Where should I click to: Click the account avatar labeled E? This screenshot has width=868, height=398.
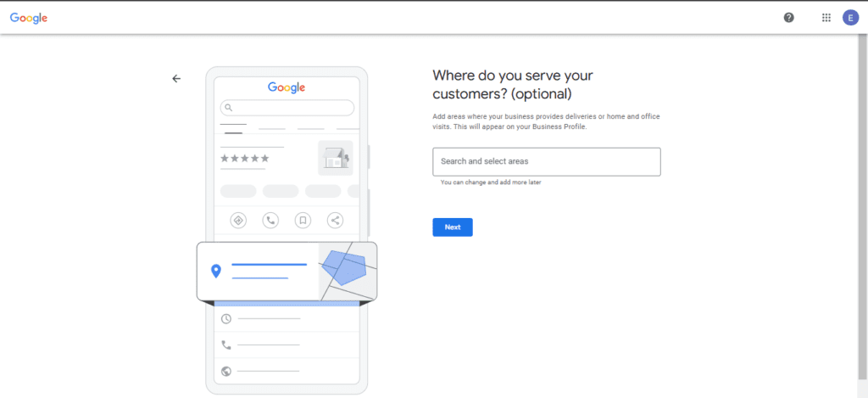click(x=850, y=17)
